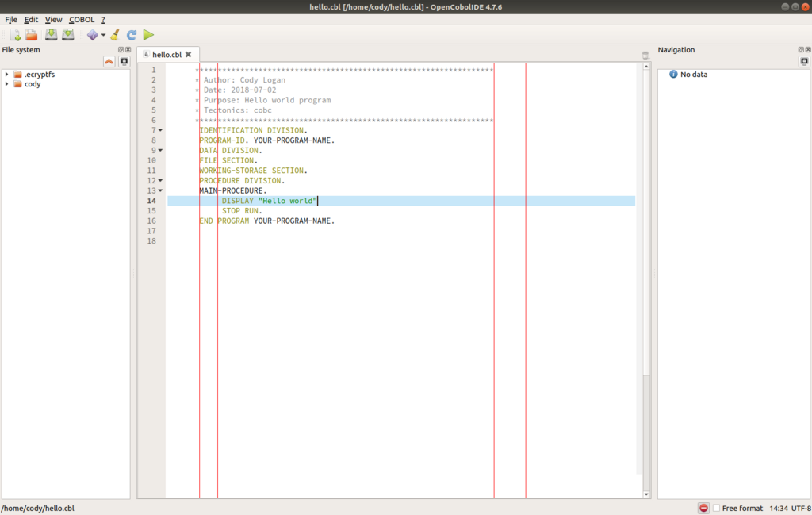Expand the cody folder tree node
The image size is (812, 515).
coord(6,84)
